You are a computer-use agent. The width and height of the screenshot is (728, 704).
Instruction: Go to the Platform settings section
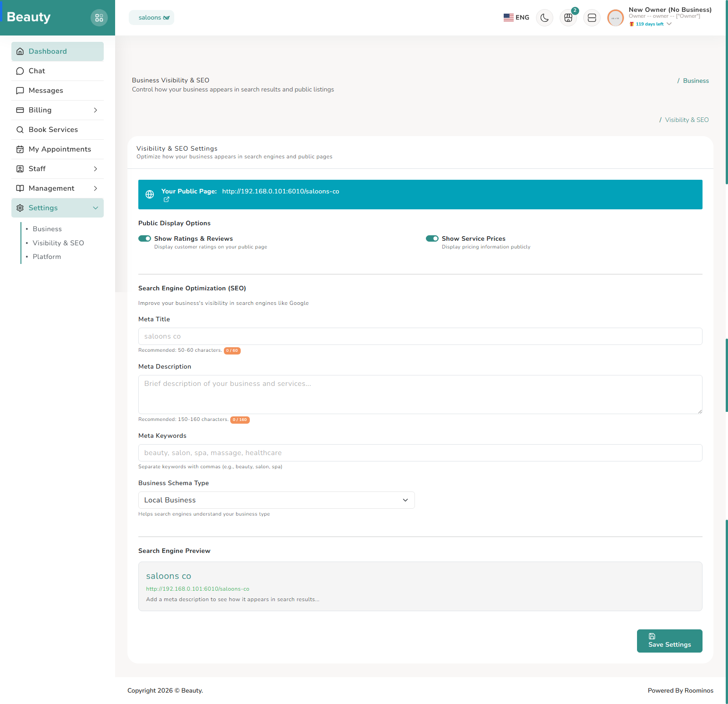pos(47,256)
